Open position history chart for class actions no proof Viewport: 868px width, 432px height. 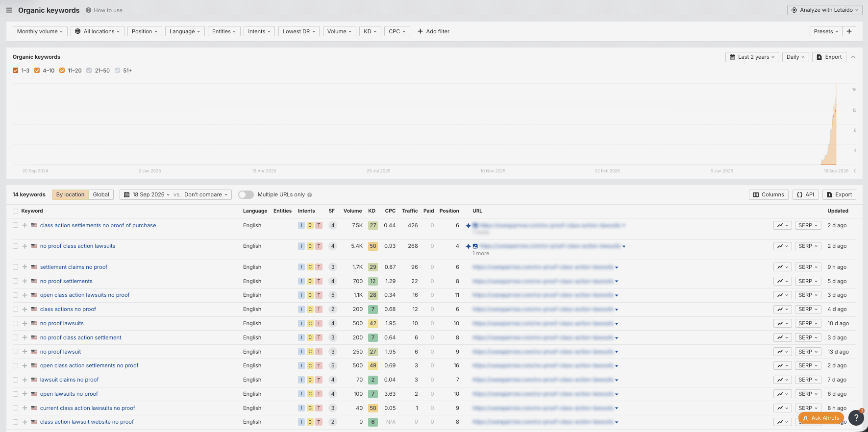click(x=782, y=309)
